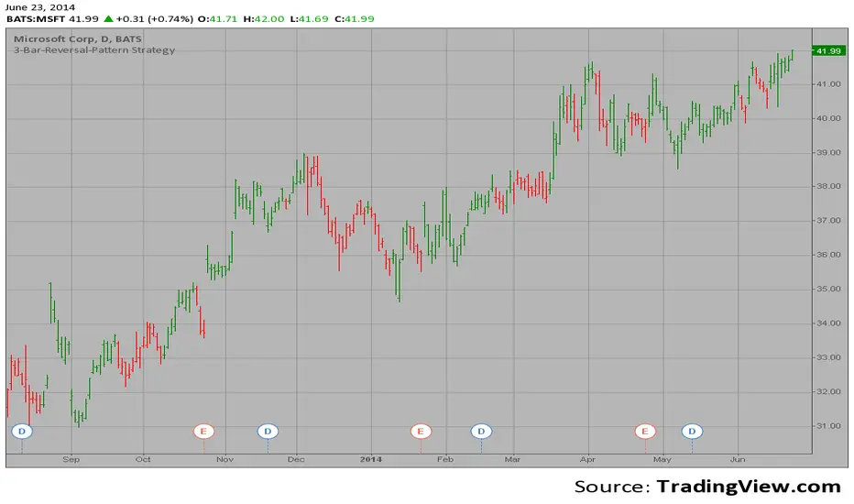The height and width of the screenshot is (504, 854).
Task: Click the BATS:MSFT ticker symbol
Action: (36, 18)
